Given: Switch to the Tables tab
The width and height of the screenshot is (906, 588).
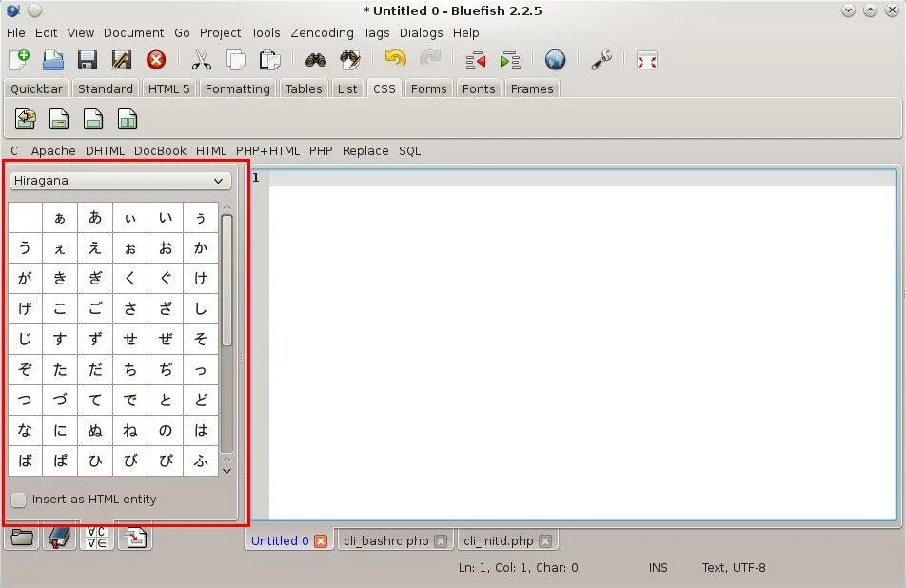Looking at the screenshot, I should [304, 88].
